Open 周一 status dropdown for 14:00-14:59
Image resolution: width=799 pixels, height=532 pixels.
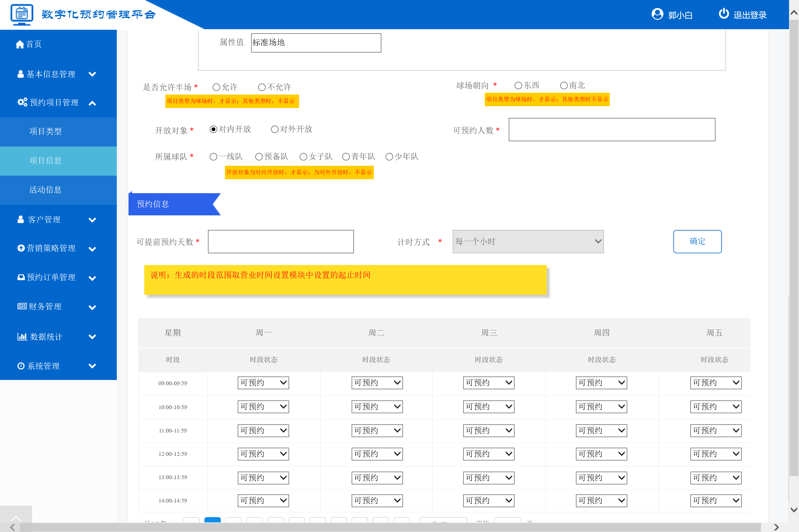263,500
